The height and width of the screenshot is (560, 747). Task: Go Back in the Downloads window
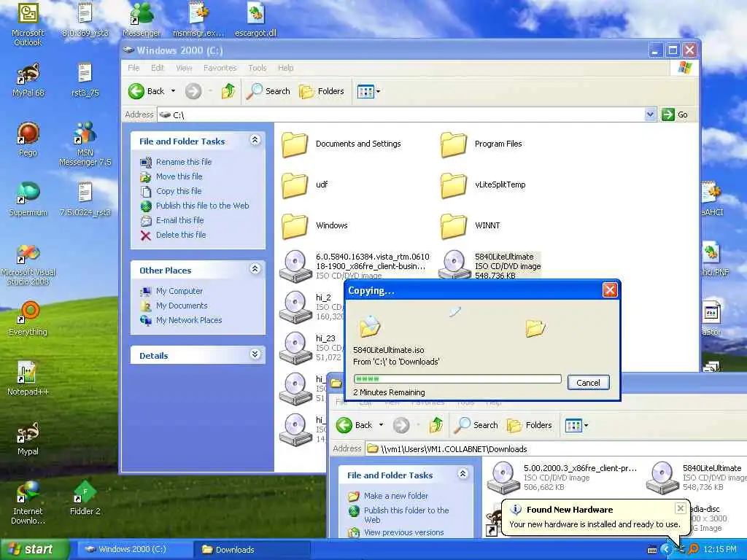click(x=355, y=425)
